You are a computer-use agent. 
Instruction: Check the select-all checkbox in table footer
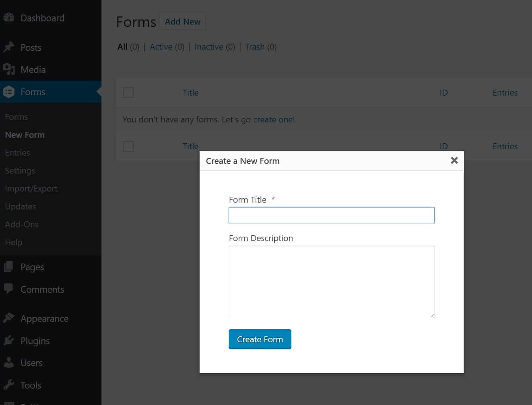tap(128, 146)
